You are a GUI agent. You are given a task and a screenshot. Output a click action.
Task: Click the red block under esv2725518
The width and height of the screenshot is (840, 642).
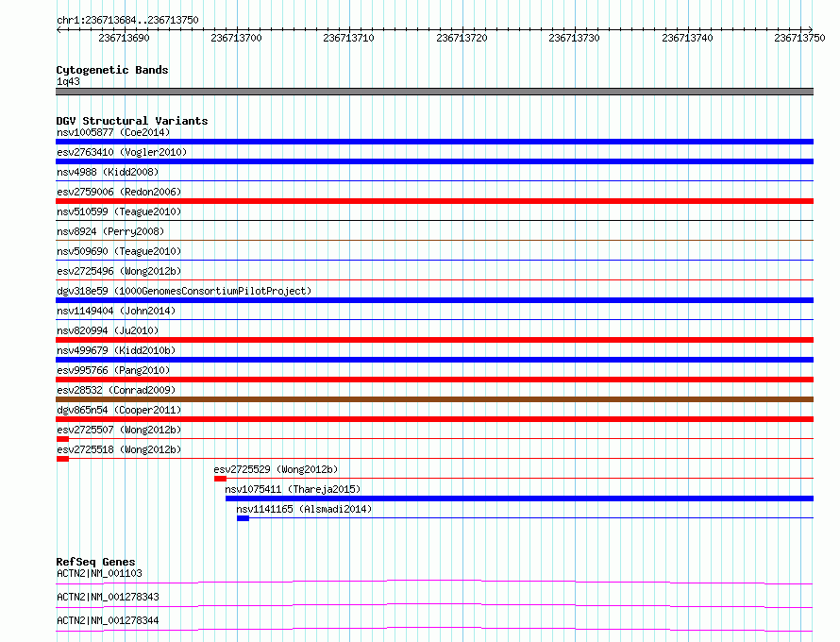point(62,459)
